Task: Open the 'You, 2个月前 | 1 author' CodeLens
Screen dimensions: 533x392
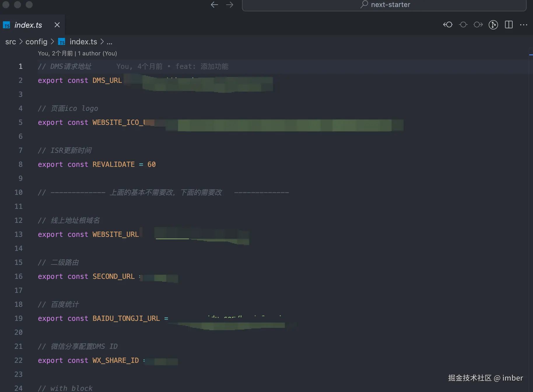Action: pyautogui.click(x=77, y=53)
